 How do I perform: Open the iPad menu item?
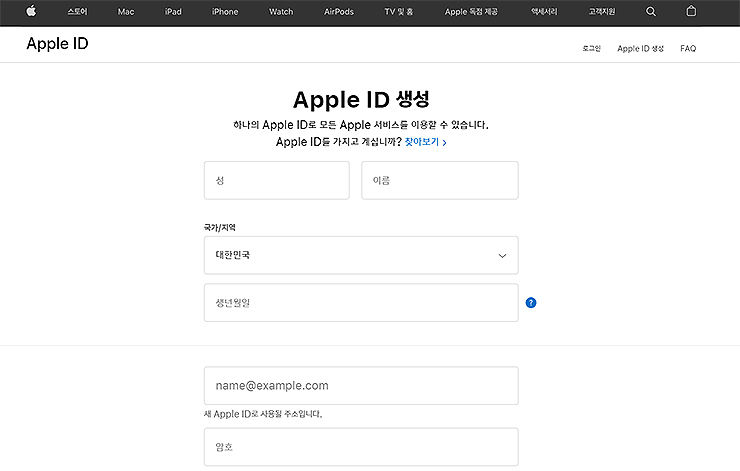click(x=173, y=11)
